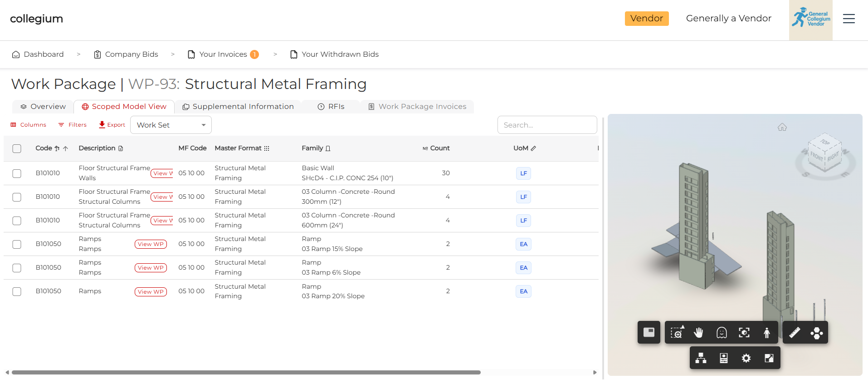Image resolution: width=868 pixels, height=384 pixels.
Task: Click the Columns icon button
Action: 29,125
